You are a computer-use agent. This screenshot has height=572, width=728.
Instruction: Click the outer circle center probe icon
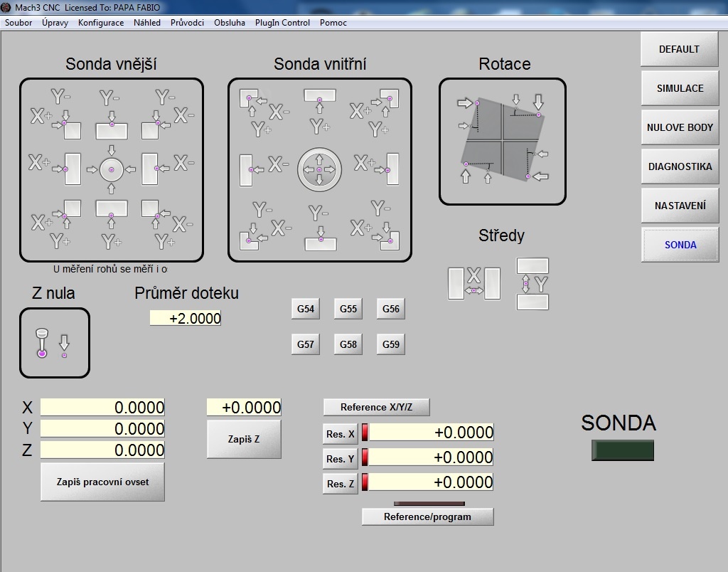(x=112, y=169)
